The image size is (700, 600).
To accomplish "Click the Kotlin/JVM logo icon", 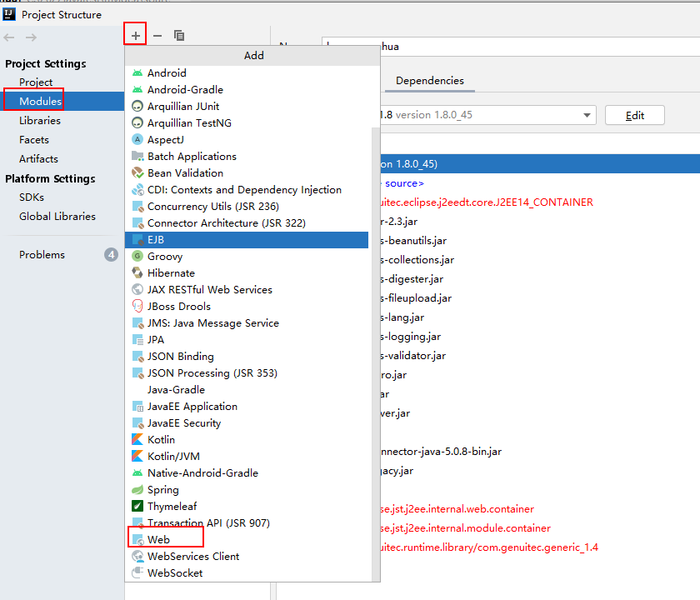I will coord(137,457).
